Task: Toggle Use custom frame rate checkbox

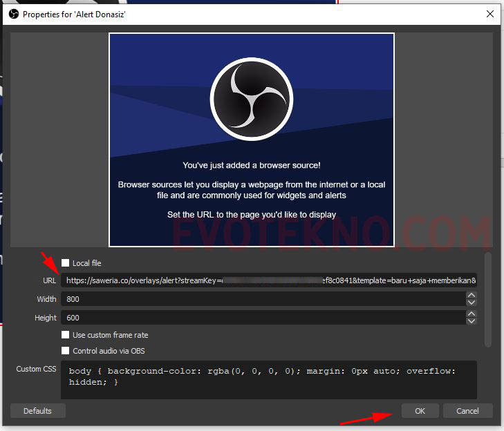Action: [66, 335]
